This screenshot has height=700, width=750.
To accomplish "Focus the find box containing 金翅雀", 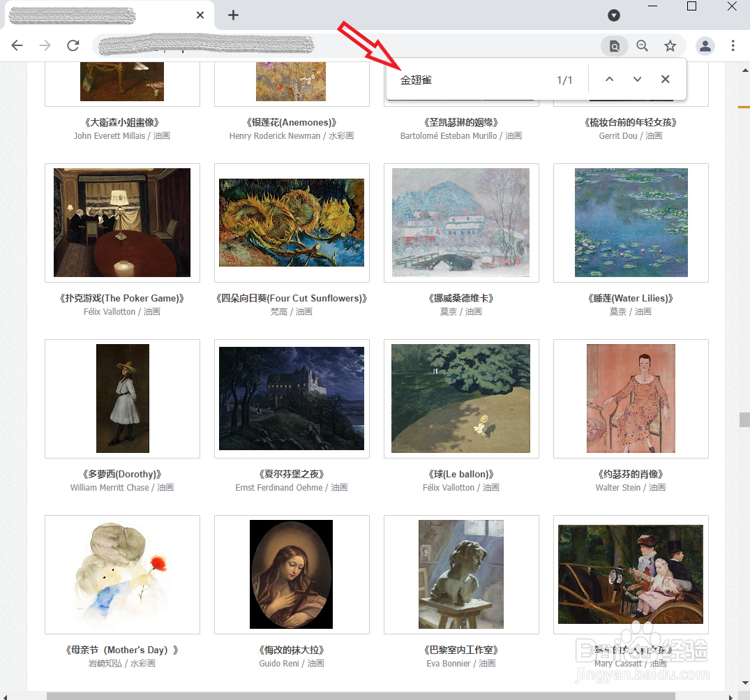I will [474, 80].
